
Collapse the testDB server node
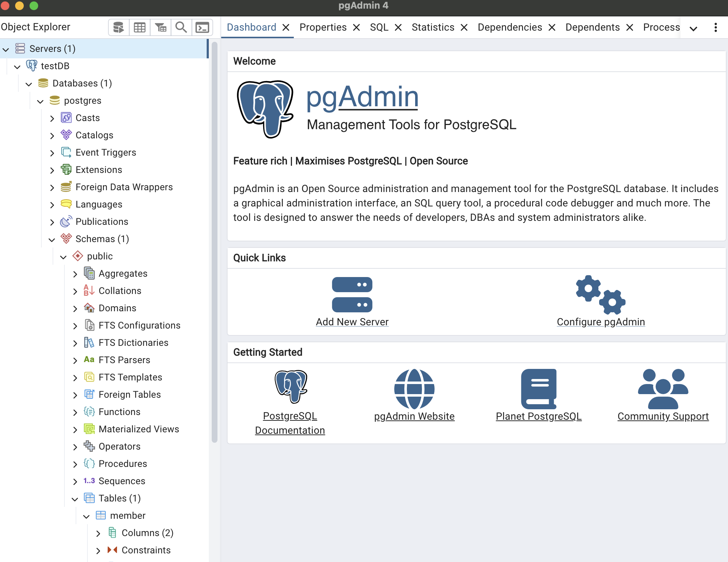(x=17, y=66)
